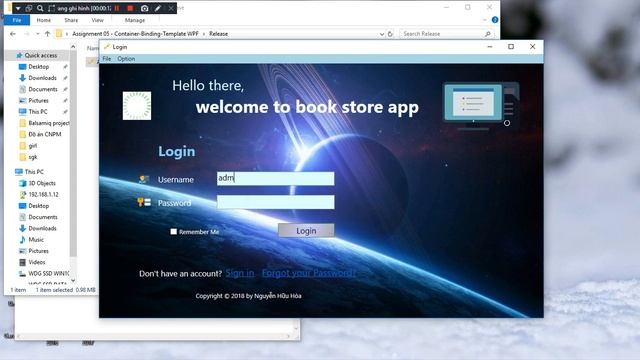This screenshot has height=360, width=640.
Task: Stop the screen recording
Action: 130,8
